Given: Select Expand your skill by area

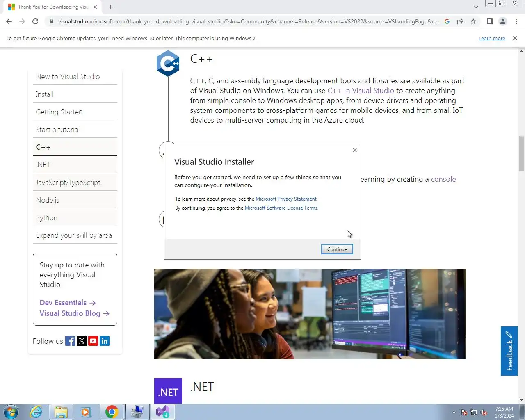Looking at the screenshot, I should point(75,235).
